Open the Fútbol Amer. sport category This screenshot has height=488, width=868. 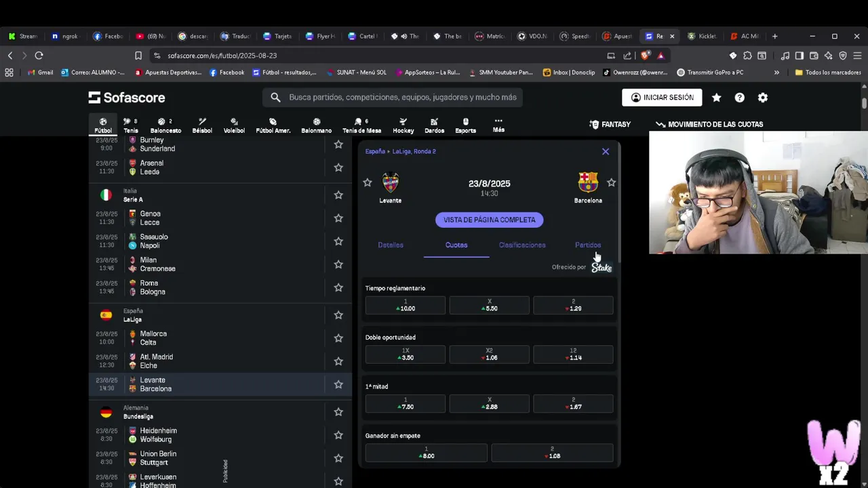273,125
